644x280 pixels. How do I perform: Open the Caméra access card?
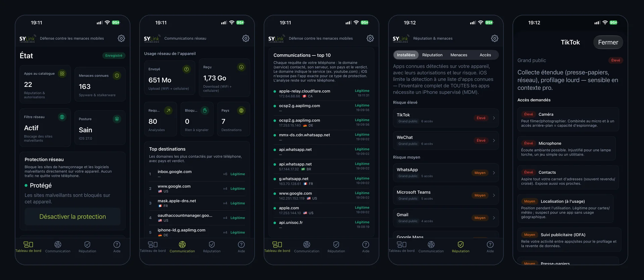(568, 119)
